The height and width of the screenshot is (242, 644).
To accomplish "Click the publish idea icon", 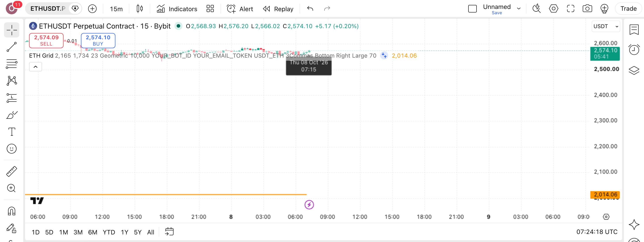I will (604, 9).
